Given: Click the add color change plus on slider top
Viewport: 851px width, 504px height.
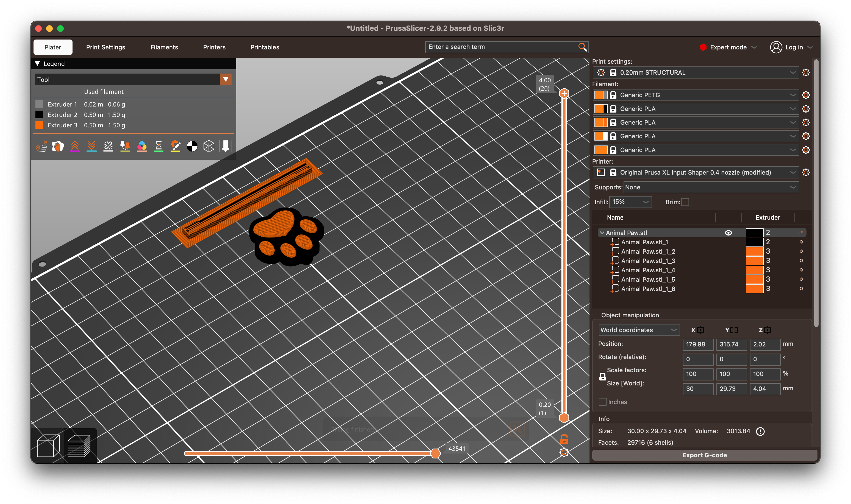Looking at the screenshot, I should [564, 93].
